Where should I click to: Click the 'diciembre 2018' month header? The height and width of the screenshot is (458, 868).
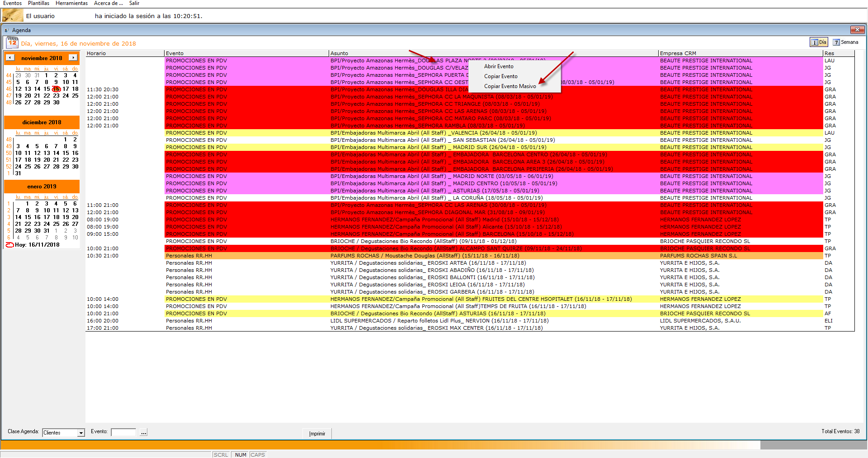click(42, 122)
